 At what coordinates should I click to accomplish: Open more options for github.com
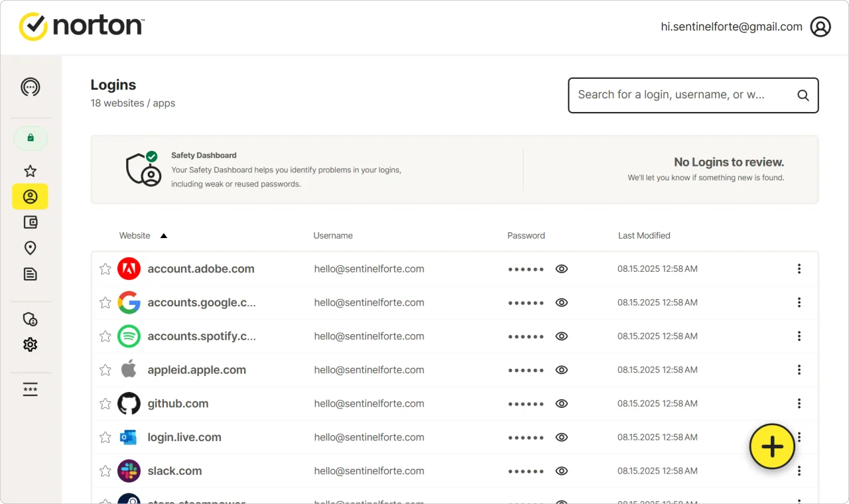799,403
